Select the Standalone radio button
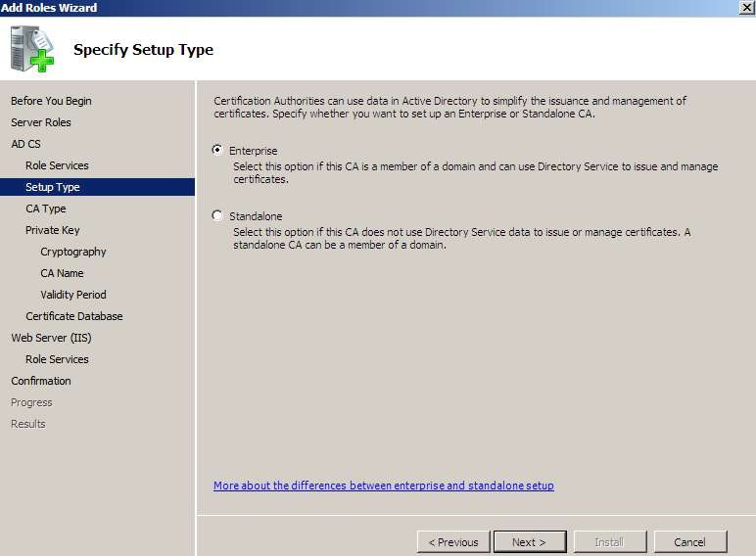 (x=217, y=216)
